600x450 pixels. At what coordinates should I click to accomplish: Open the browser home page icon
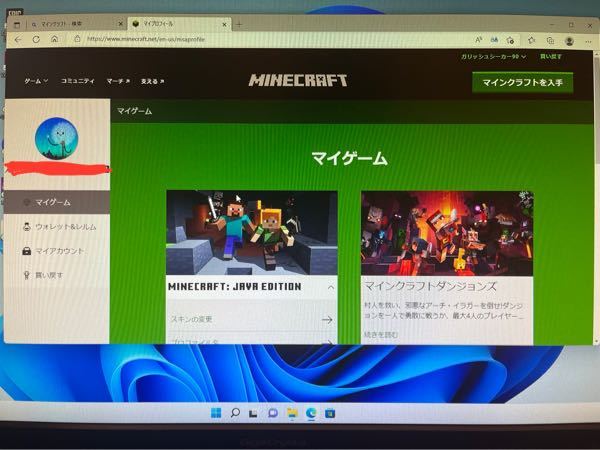coord(55,39)
